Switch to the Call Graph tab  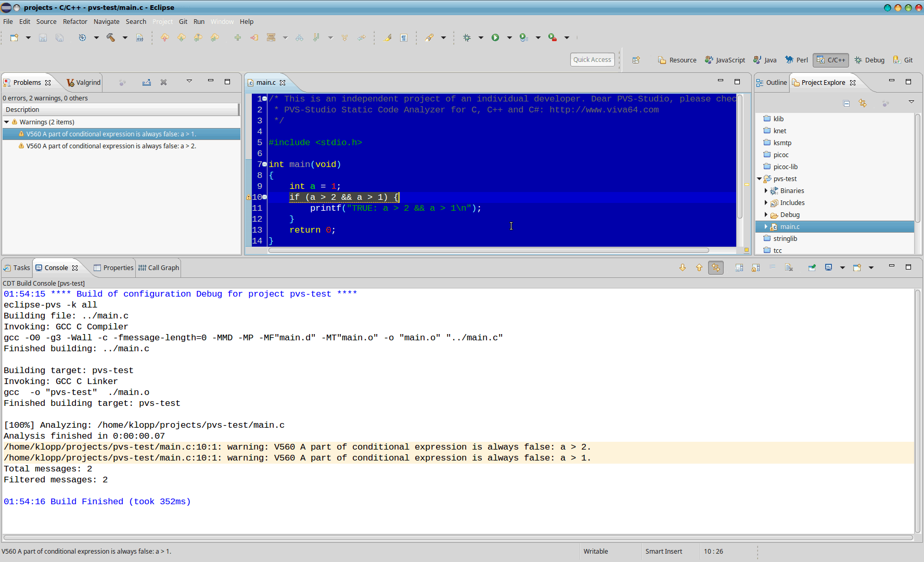coord(159,267)
